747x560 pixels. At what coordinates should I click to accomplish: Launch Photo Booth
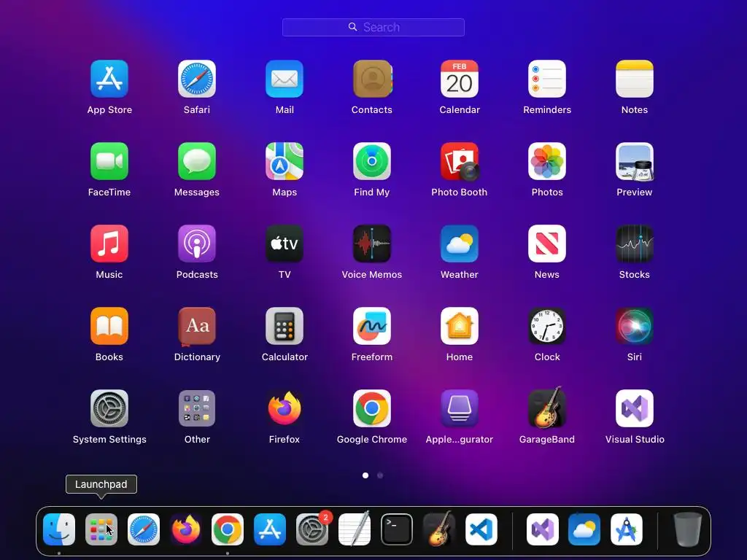pyautogui.click(x=460, y=161)
